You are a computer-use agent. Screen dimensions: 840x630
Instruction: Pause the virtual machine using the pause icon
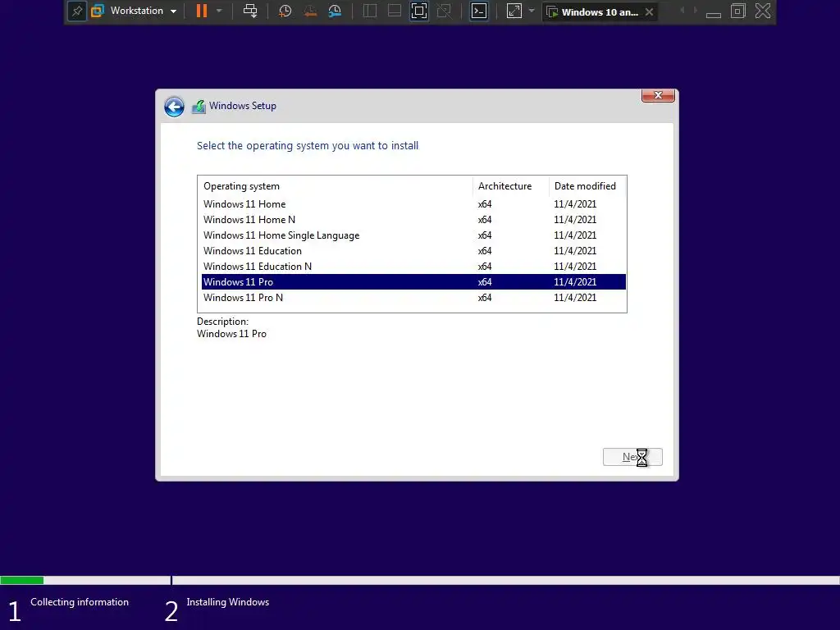click(x=202, y=11)
